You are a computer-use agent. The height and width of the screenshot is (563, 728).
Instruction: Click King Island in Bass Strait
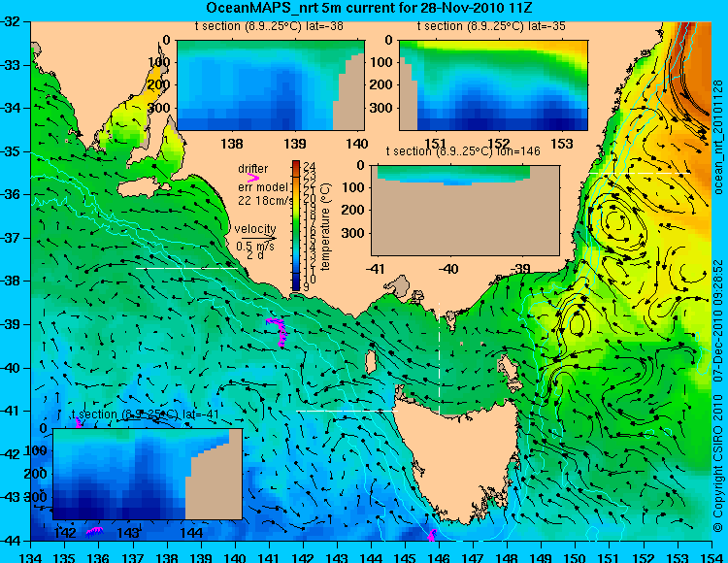pyautogui.click(x=370, y=362)
